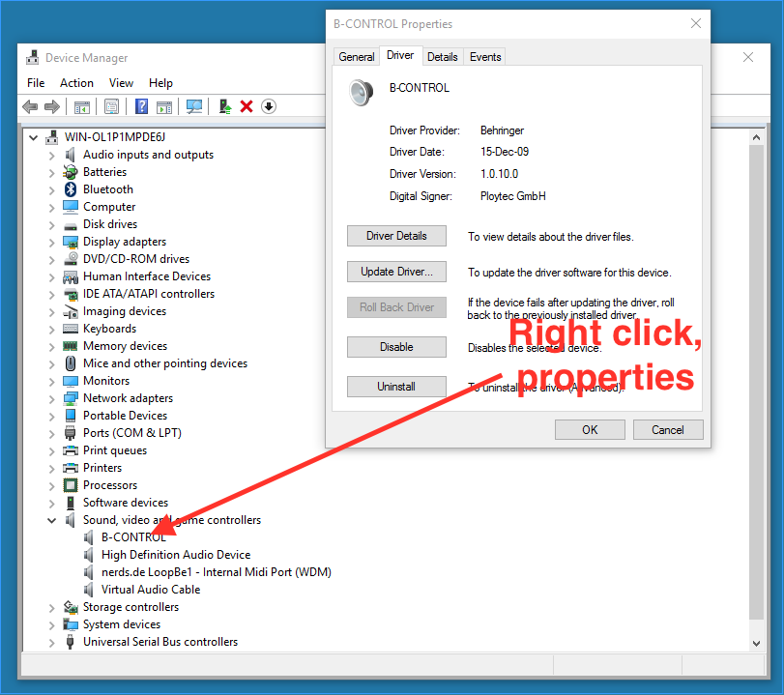Click the device tree scrollbar down arrow

point(757,644)
